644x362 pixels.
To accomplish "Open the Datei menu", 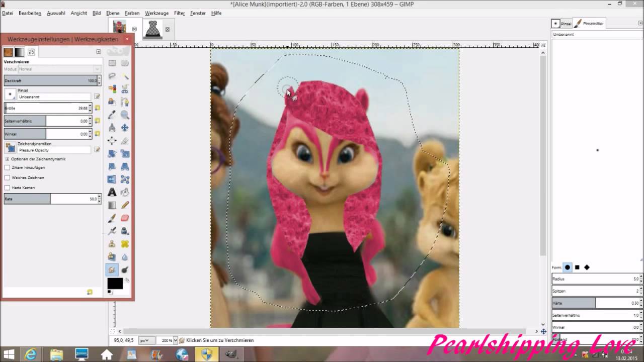I will 8,13.
